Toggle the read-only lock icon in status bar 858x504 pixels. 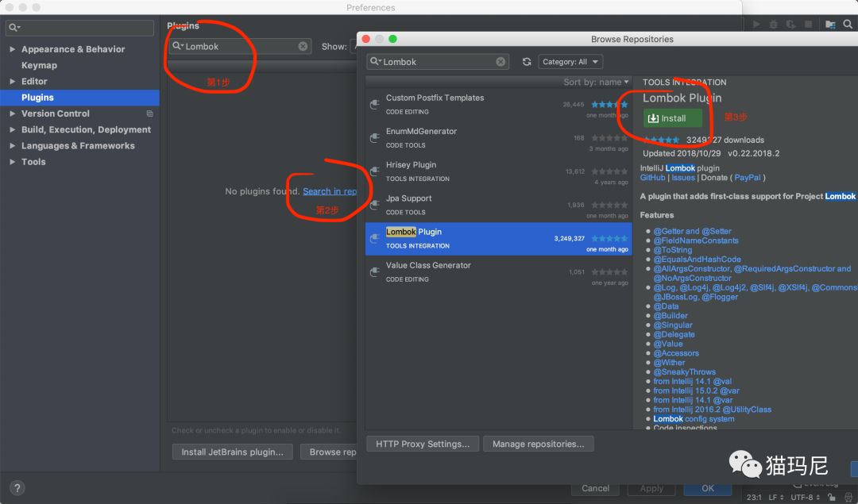832,497
